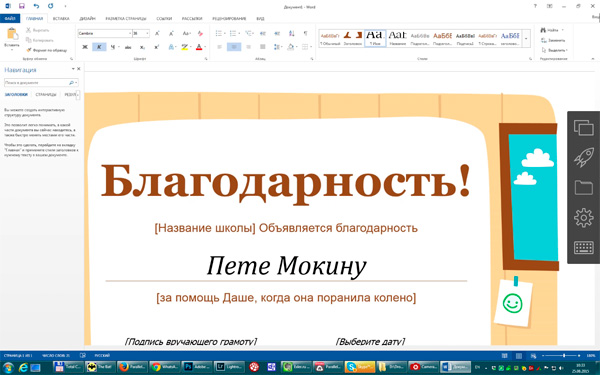600x375 pixels.
Task: Open the ВСТАВКА ribbon tab
Action: click(x=61, y=18)
